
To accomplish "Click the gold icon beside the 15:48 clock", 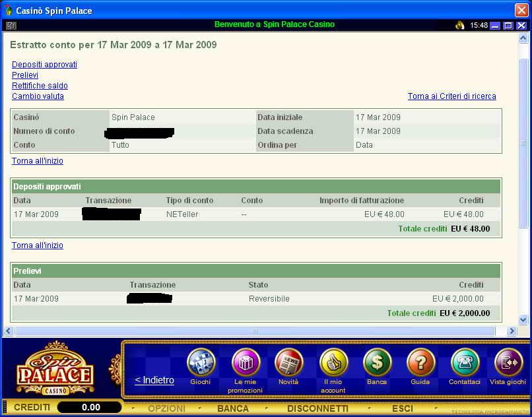I will coord(460,25).
